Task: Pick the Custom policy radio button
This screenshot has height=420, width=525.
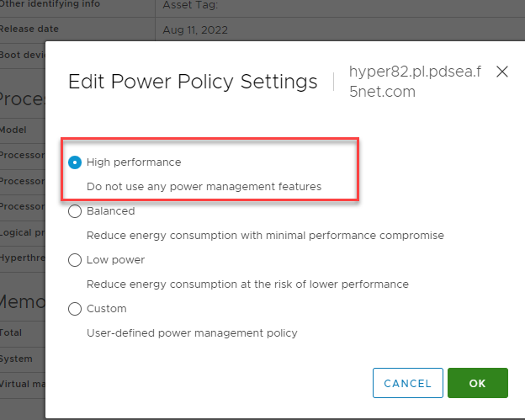Action: (x=75, y=309)
